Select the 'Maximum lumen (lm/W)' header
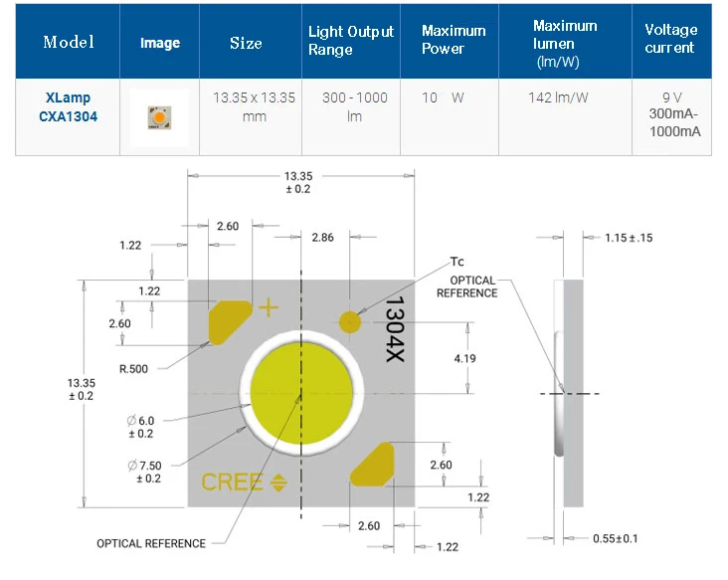 (565, 44)
